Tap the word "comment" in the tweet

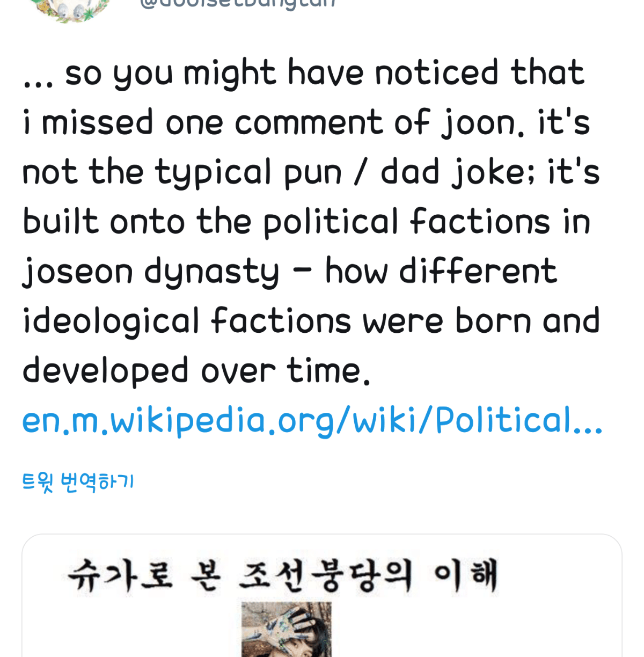pos(308,123)
